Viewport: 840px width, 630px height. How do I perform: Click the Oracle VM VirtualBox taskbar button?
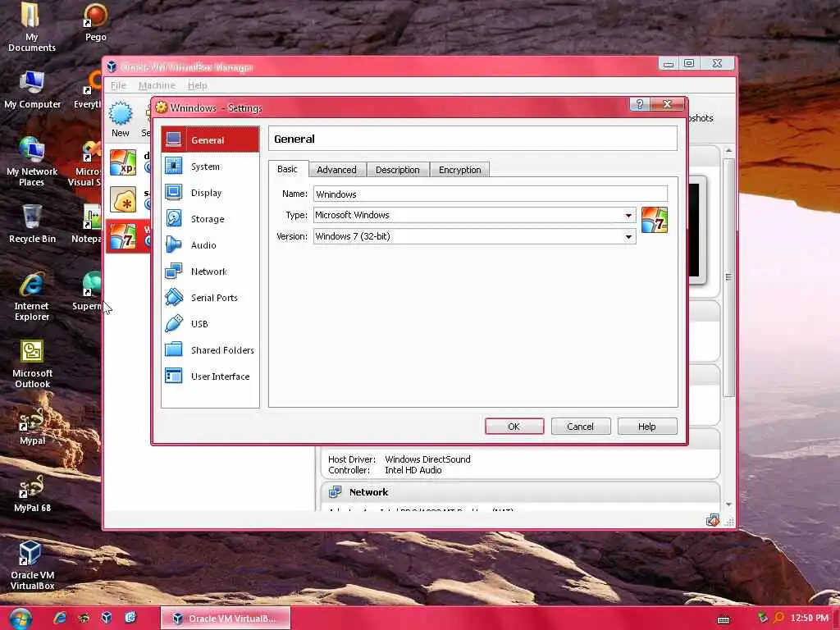tap(226, 619)
